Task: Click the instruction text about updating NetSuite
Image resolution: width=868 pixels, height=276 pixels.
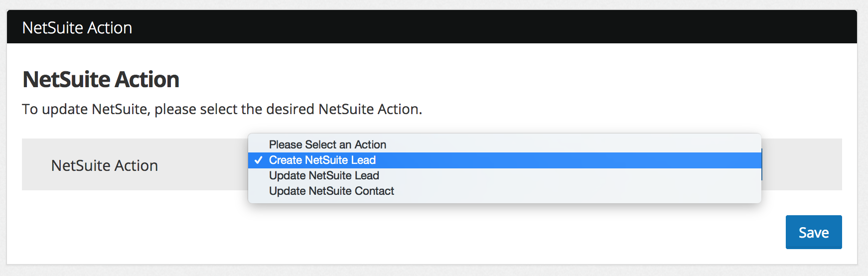Action: [x=222, y=109]
